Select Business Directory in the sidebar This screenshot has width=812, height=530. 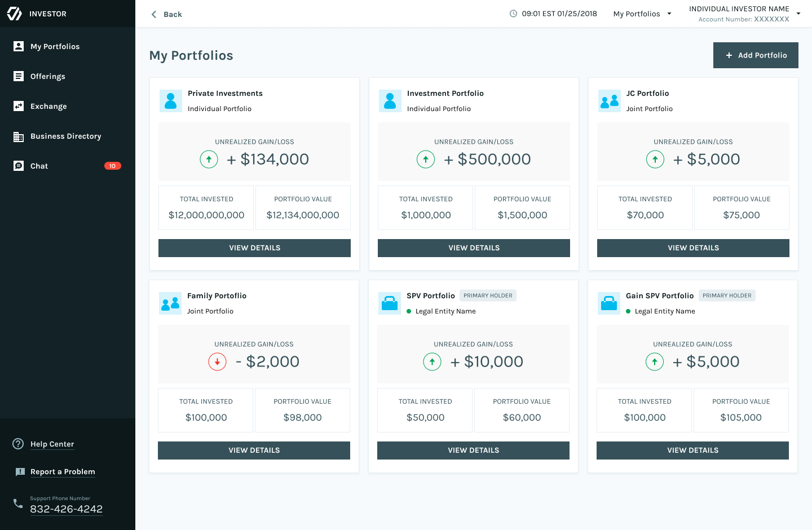pos(66,136)
